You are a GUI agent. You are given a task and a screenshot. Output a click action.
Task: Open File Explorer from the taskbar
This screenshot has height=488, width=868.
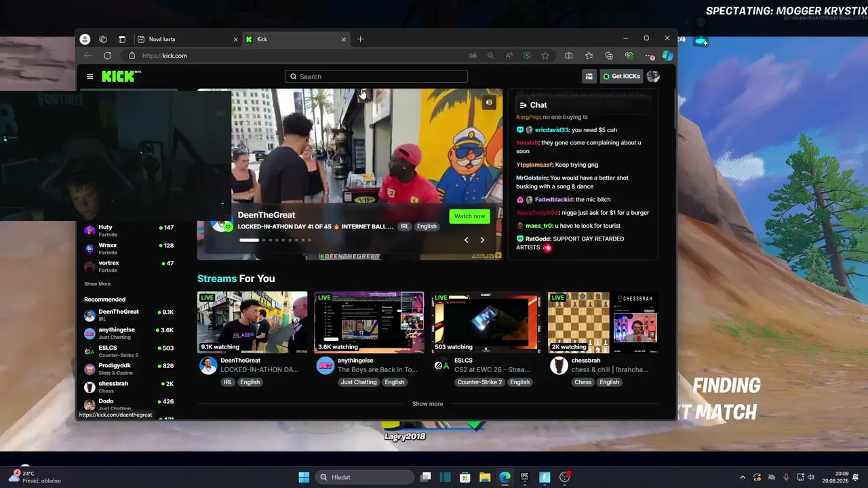[485, 477]
